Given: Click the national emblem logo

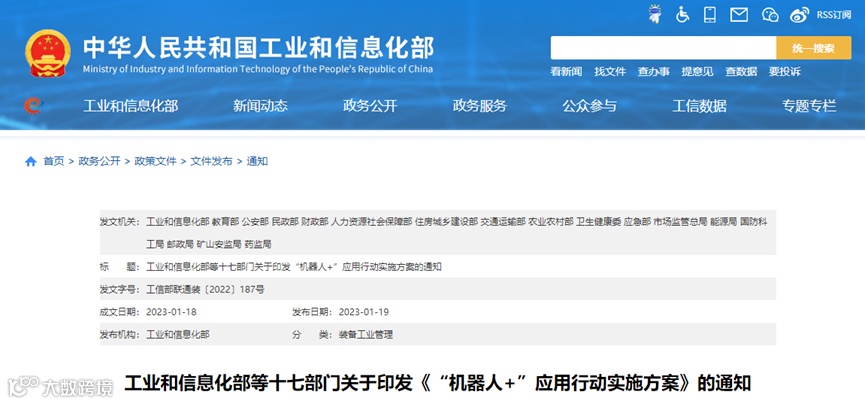Looking at the screenshot, I should (x=47, y=53).
